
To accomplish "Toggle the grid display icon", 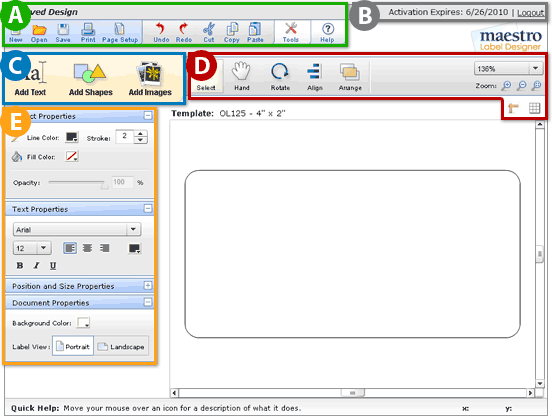I will point(534,108).
